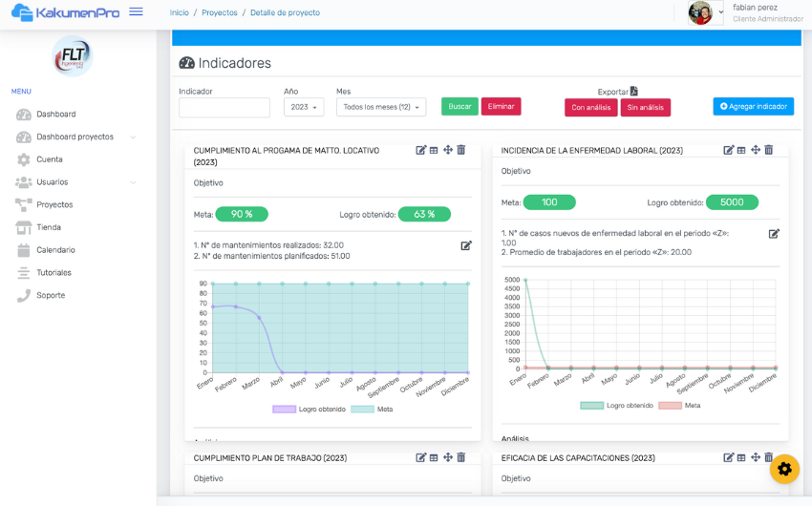
Task: Toggle the hamburger sidebar menu
Action: (x=136, y=11)
